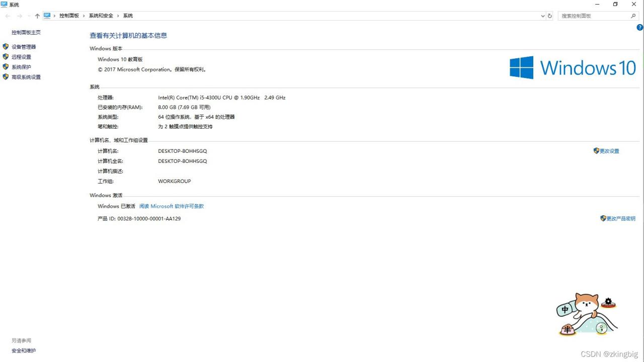This screenshot has width=644, height=362.
Task: Open 高级系统设置
Action: [26, 77]
